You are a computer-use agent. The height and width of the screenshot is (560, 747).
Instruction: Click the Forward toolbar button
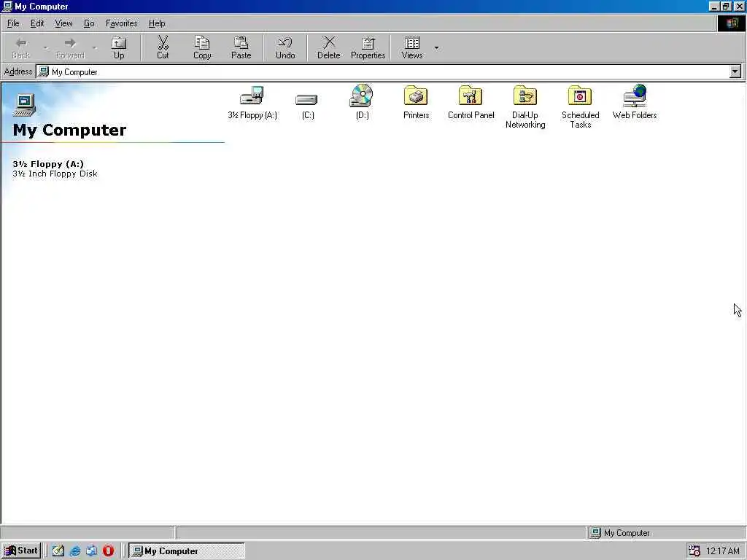(x=70, y=47)
